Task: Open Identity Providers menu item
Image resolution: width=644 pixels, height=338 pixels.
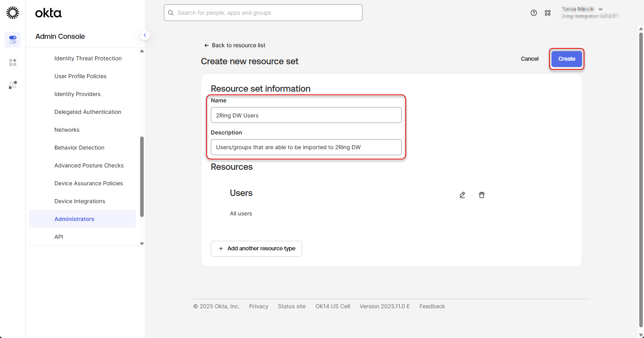Action: point(77,94)
